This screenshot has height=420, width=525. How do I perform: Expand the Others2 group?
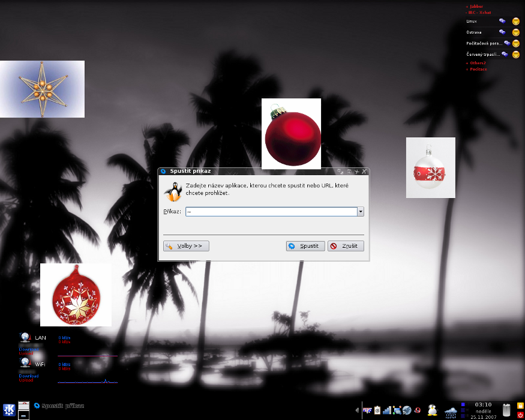(477, 63)
